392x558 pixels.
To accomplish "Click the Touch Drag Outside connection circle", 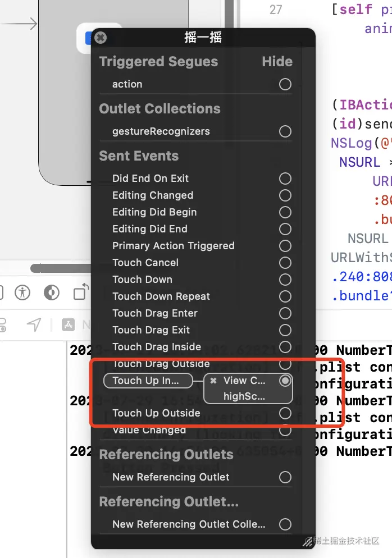I will pyautogui.click(x=285, y=364).
